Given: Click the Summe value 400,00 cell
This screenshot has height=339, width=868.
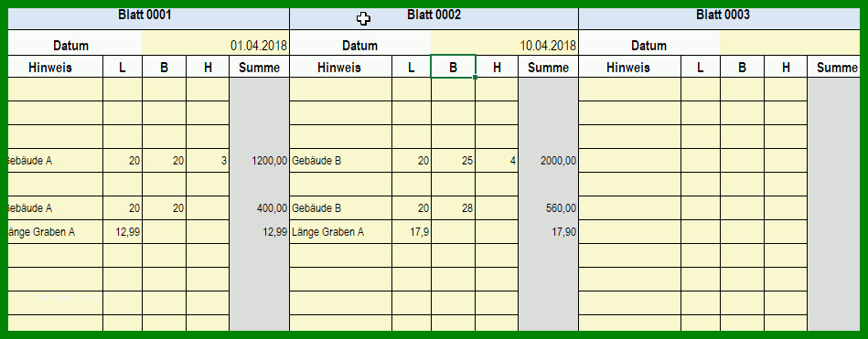Looking at the screenshot, I should [259, 208].
